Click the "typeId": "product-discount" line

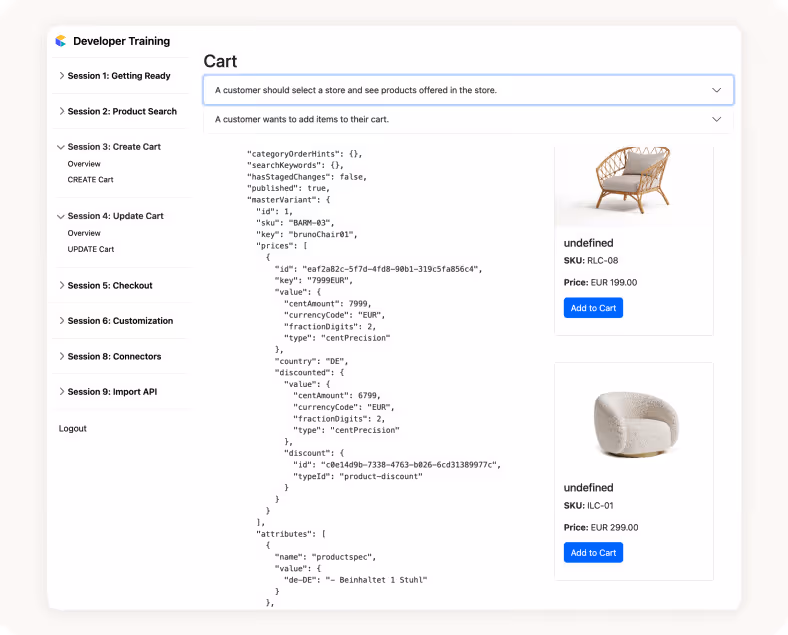(x=358, y=476)
